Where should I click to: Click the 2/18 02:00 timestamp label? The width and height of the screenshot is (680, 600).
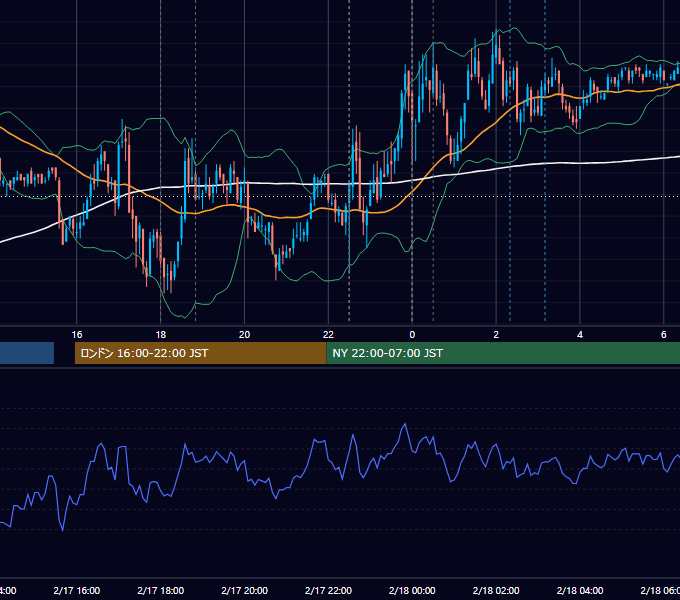point(496,590)
